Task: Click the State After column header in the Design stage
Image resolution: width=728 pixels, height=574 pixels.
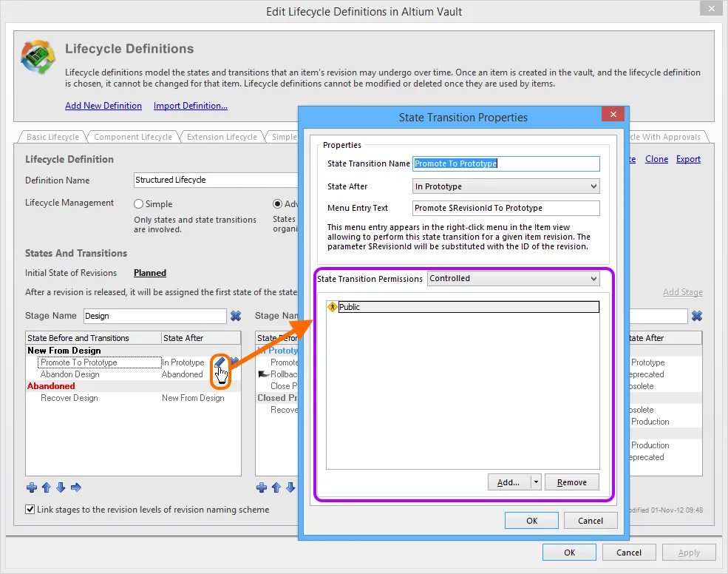Action: tap(201, 338)
